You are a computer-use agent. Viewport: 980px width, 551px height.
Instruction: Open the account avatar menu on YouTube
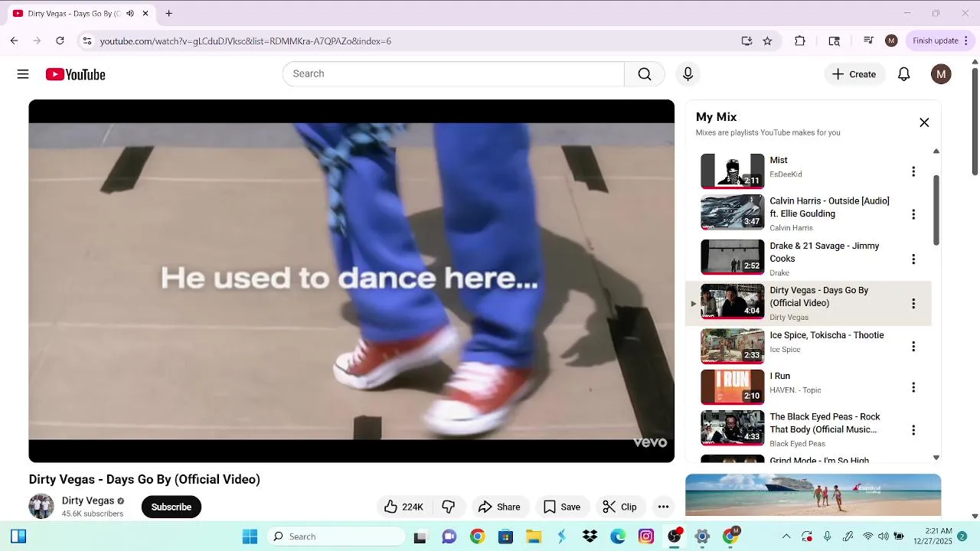[x=941, y=74]
